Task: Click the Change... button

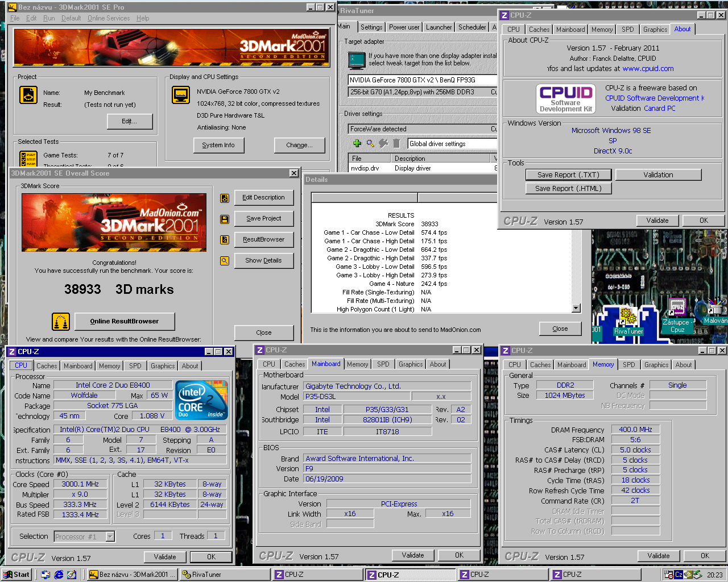Action: [x=300, y=145]
